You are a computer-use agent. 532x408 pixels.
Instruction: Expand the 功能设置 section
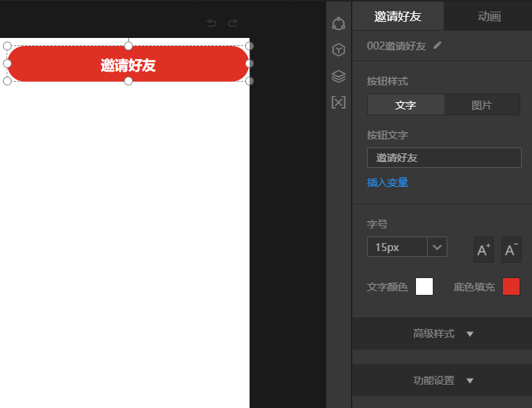click(x=442, y=380)
